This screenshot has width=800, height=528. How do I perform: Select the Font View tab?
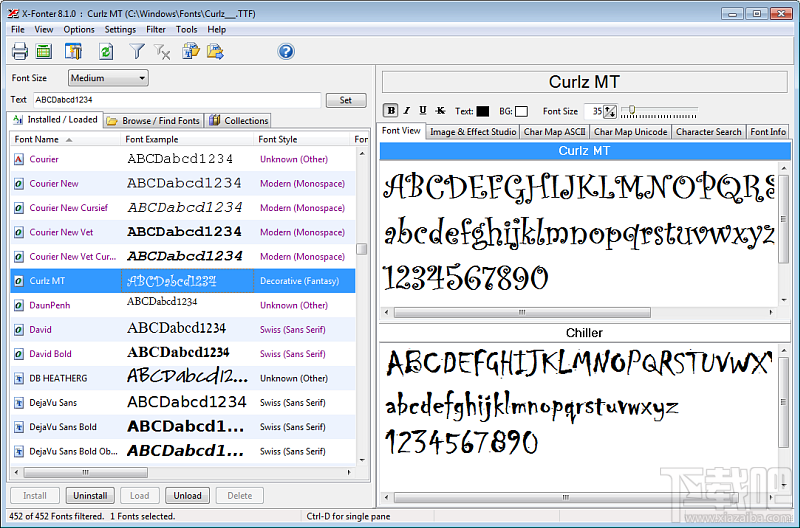(401, 131)
